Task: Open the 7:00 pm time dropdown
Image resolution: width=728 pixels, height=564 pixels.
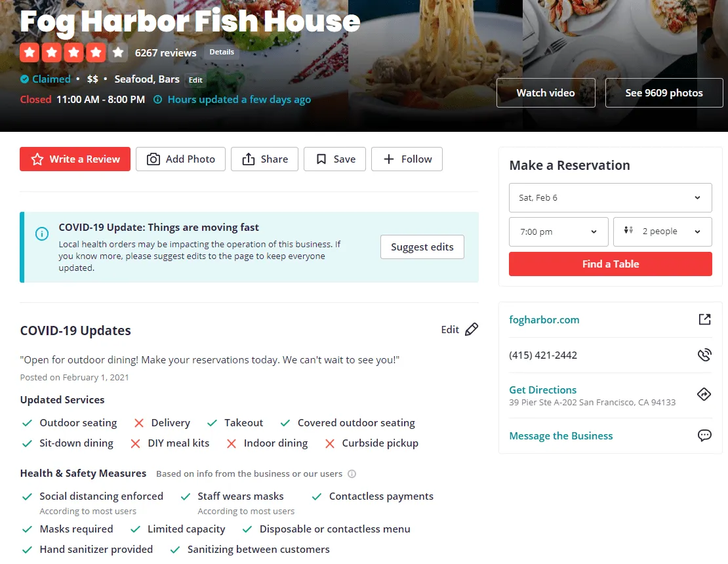Action: click(559, 232)
